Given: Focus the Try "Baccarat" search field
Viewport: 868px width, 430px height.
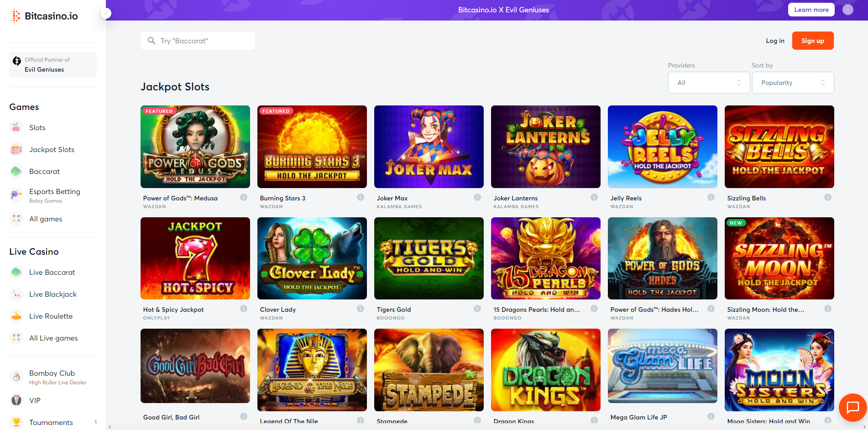Looking at the screenshot, I should [198, 41].
